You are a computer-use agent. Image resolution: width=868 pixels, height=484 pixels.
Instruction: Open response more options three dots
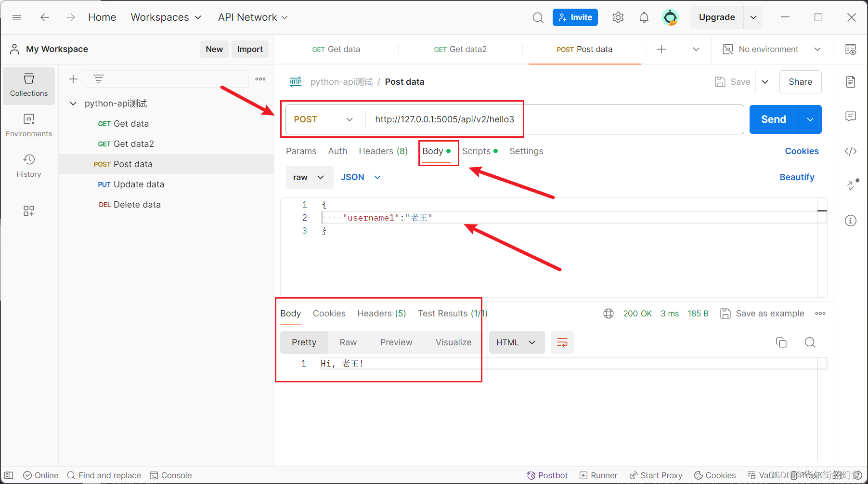pos(820,314)
